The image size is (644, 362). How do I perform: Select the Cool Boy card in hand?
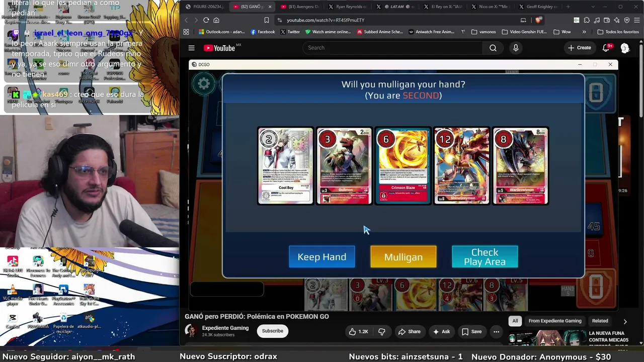285,166
